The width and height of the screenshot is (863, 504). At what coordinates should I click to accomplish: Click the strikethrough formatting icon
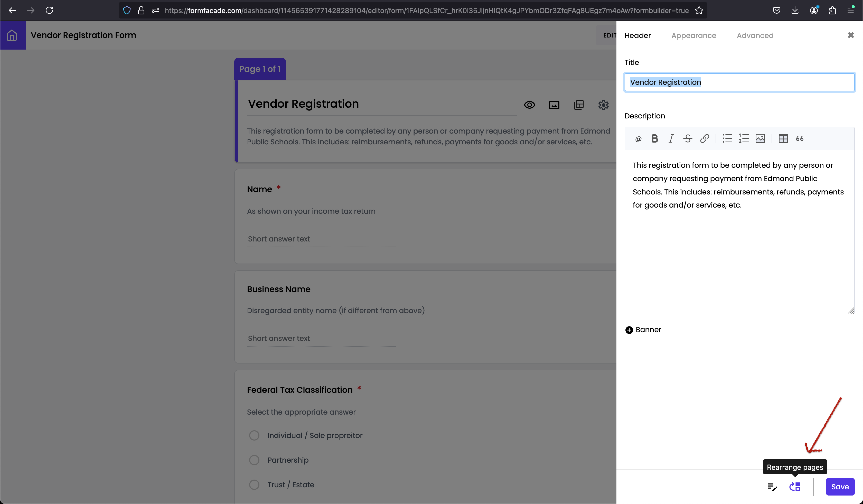coord(687,139)
